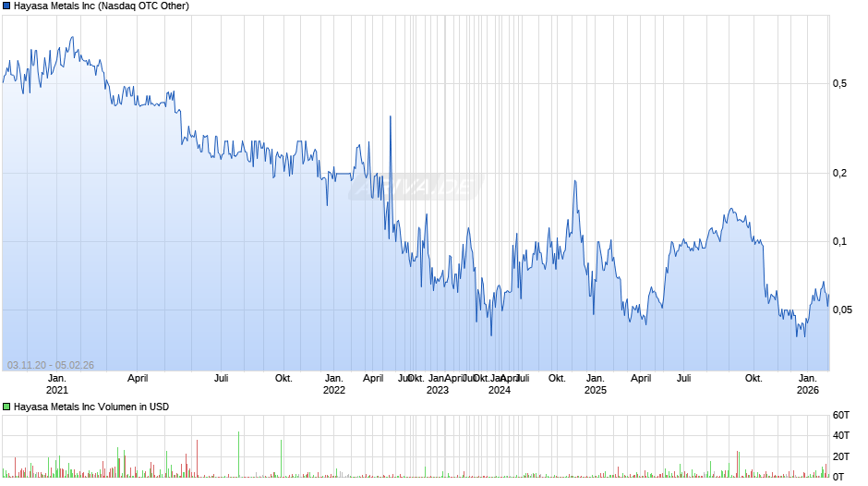
Task: Click the 0,05 price axis label
Action: click(842, 310)
